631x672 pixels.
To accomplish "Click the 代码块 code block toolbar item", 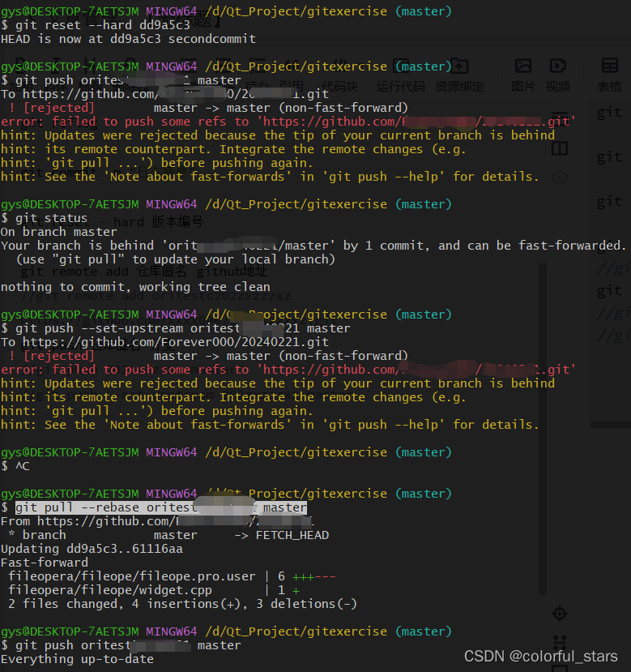I will coord(340,87).
